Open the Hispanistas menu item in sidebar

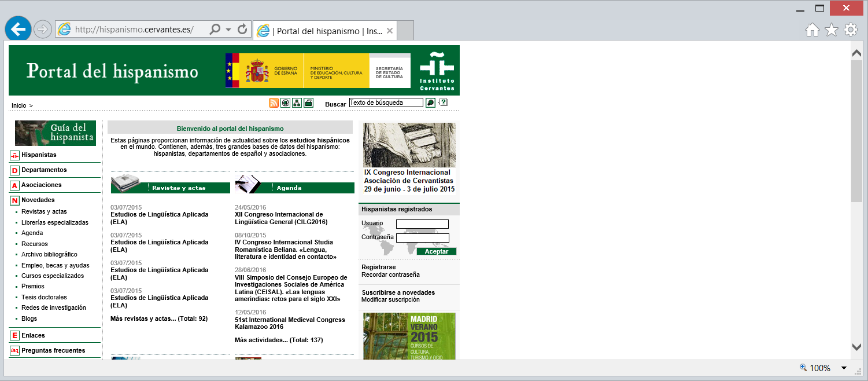[x=39, y=155]
